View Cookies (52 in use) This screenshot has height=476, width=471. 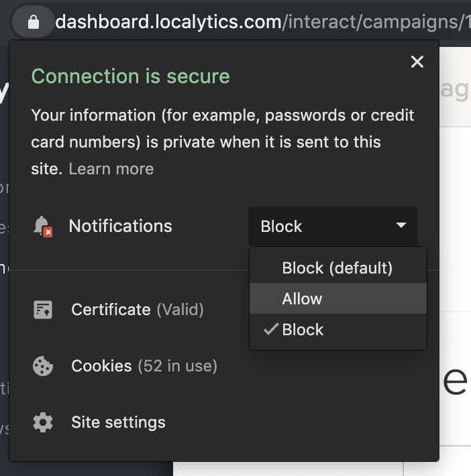(144, 366)
